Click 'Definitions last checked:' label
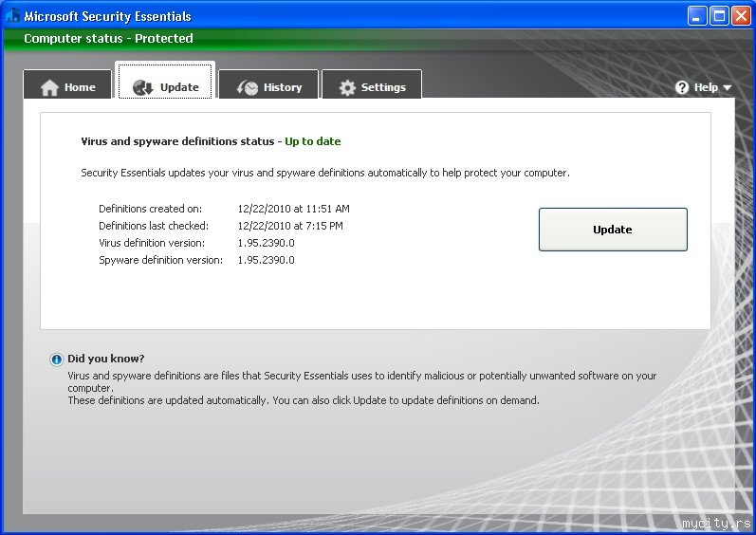 (x=154, y=226)
